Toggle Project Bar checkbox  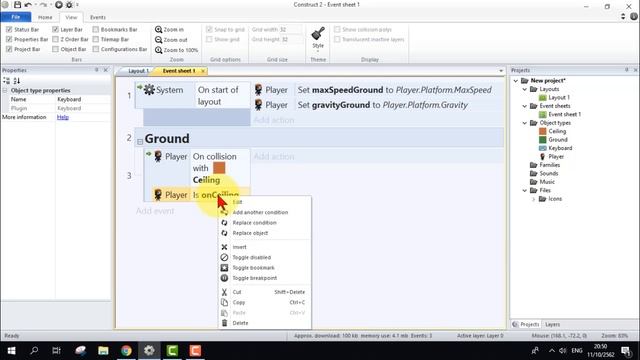point(9,49)
